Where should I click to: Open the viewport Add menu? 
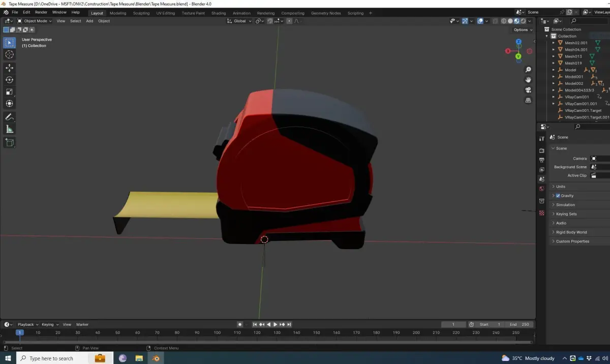tap(89, 21)
